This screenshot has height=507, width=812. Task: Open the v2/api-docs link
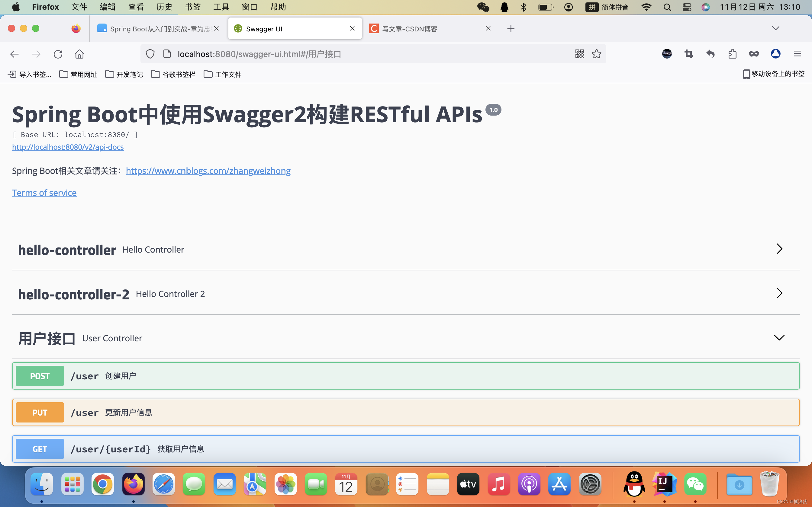(x=68, y=147)
